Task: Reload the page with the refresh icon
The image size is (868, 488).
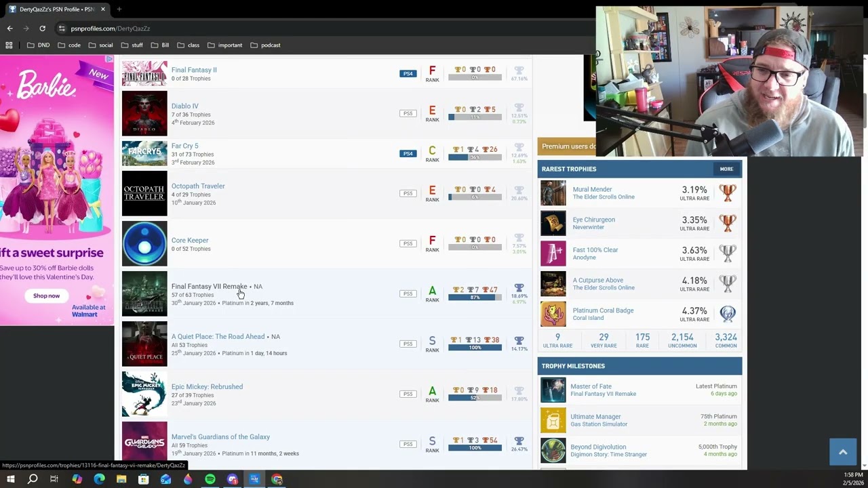Action: click(x=42, y=28)
